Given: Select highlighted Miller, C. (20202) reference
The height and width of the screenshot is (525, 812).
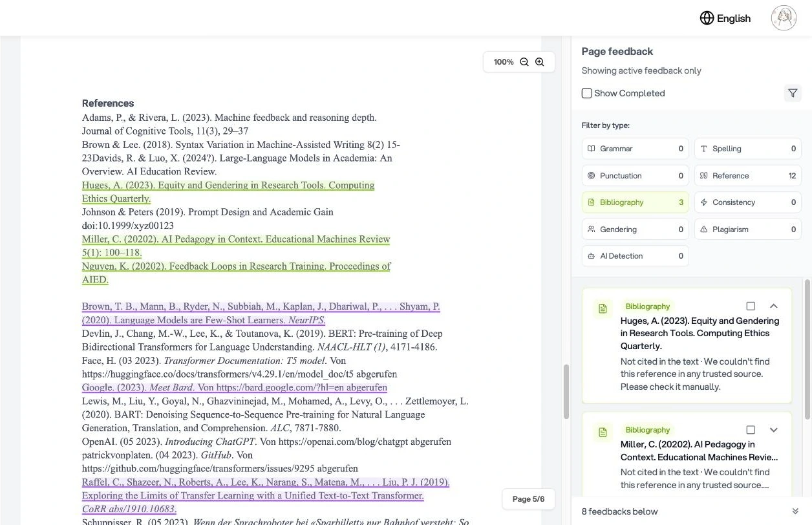Looking at the screenshot, I should [236, 246].
